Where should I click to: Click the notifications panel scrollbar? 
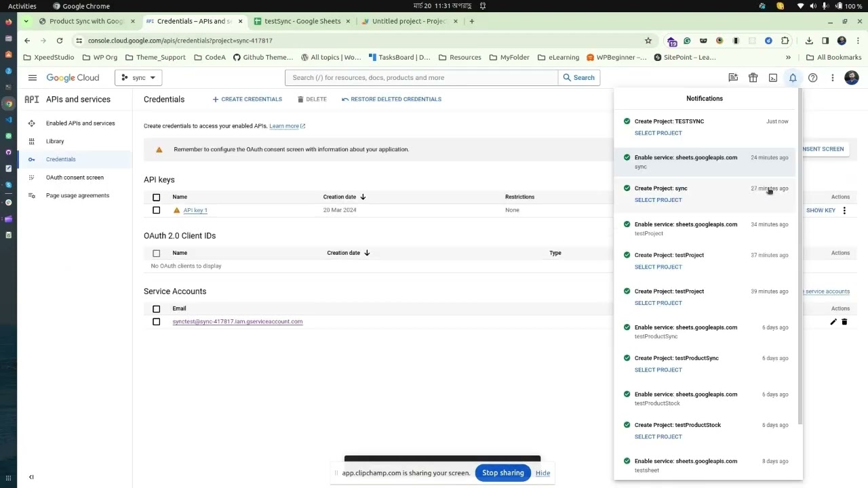(x=800, y=256)
